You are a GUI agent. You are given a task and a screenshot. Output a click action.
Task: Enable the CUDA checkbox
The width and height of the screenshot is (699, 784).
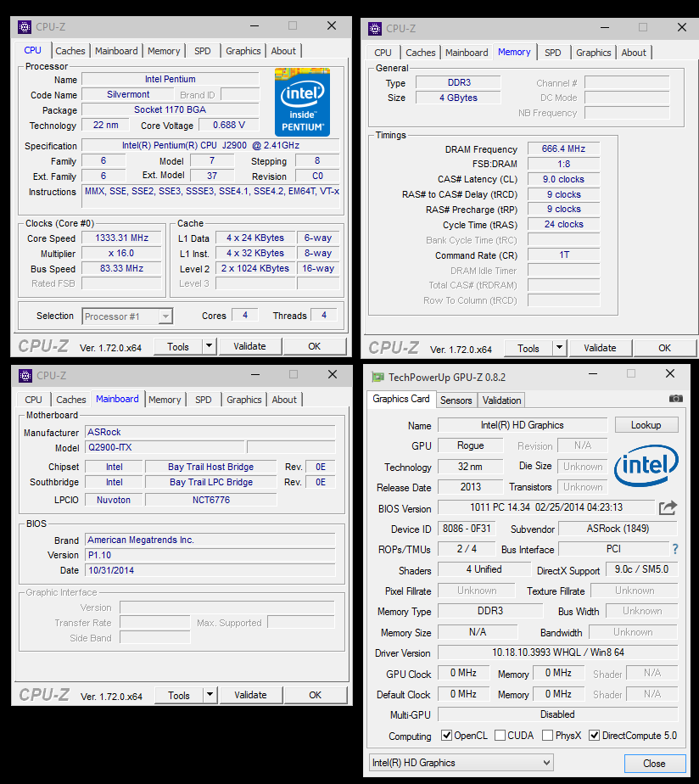[x=500, y=736]
